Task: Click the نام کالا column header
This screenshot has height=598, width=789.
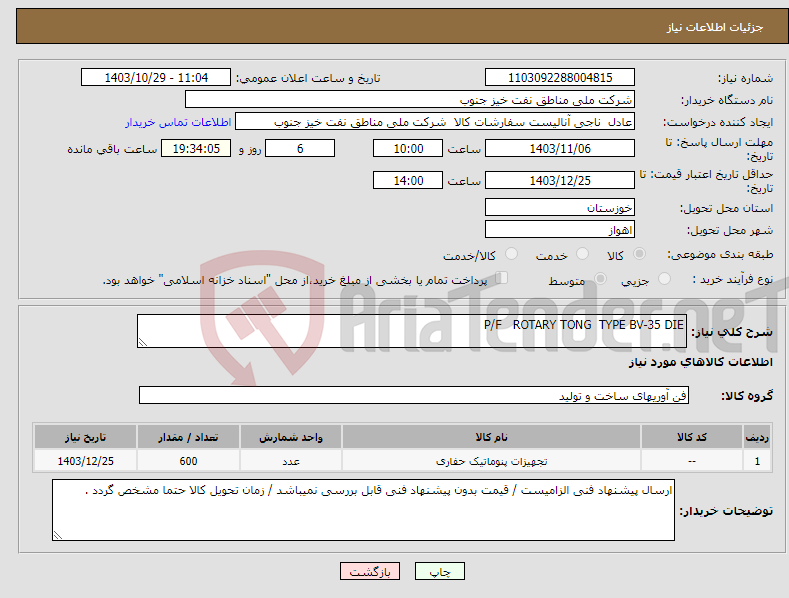Action: click(492, 437)
